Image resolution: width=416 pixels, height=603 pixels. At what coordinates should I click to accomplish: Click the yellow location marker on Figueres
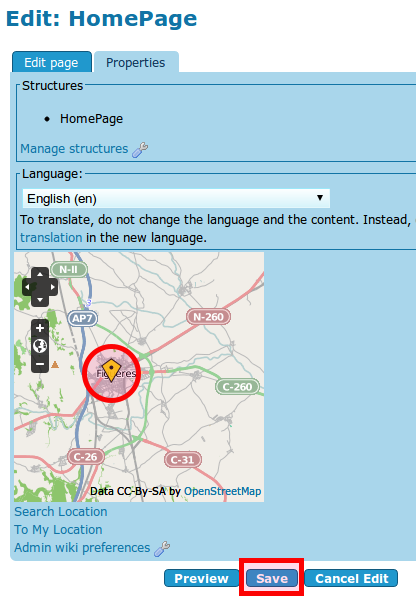111,370
